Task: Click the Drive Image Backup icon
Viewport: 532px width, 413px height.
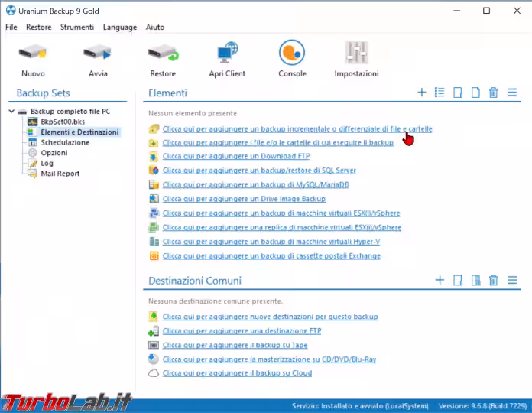Action: click(x=154, y=199)
